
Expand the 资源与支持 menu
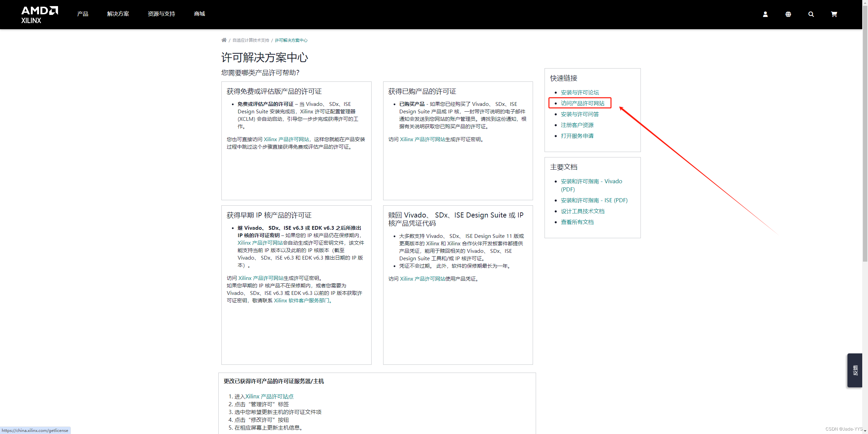tap(161, 14)
